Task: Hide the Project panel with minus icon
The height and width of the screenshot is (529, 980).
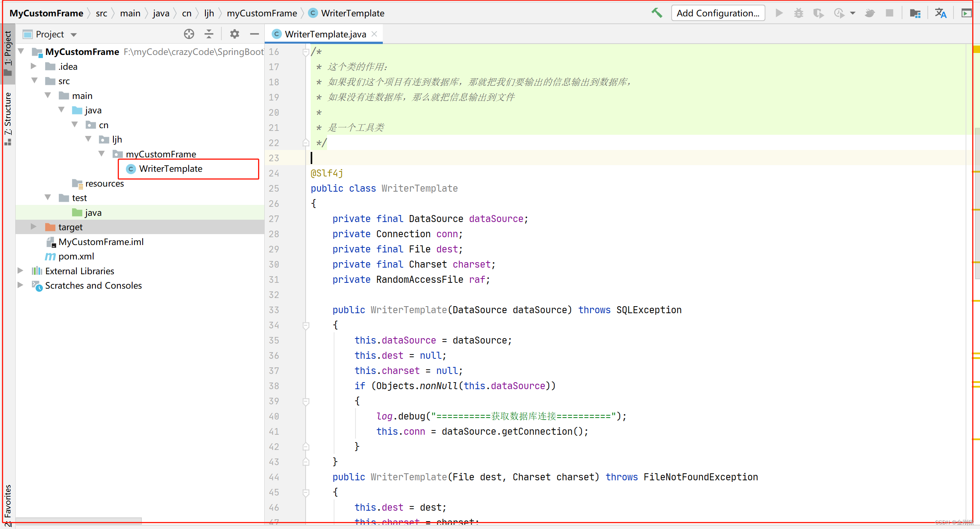Action: click(255, 34)
